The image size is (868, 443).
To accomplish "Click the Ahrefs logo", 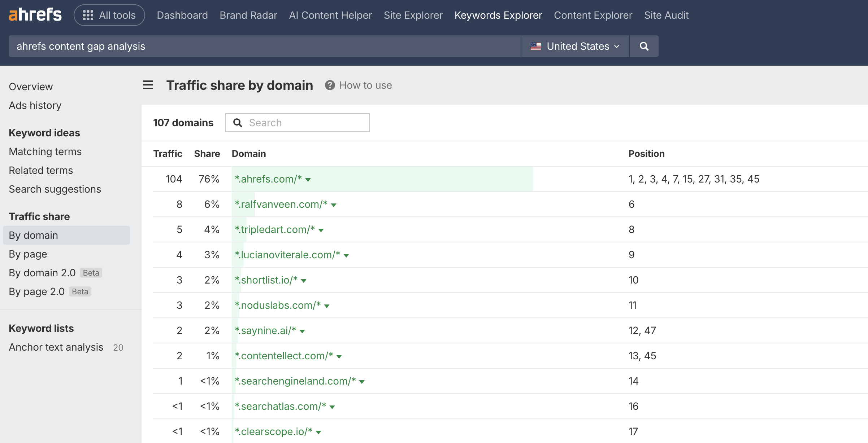I will coord(35,15).
